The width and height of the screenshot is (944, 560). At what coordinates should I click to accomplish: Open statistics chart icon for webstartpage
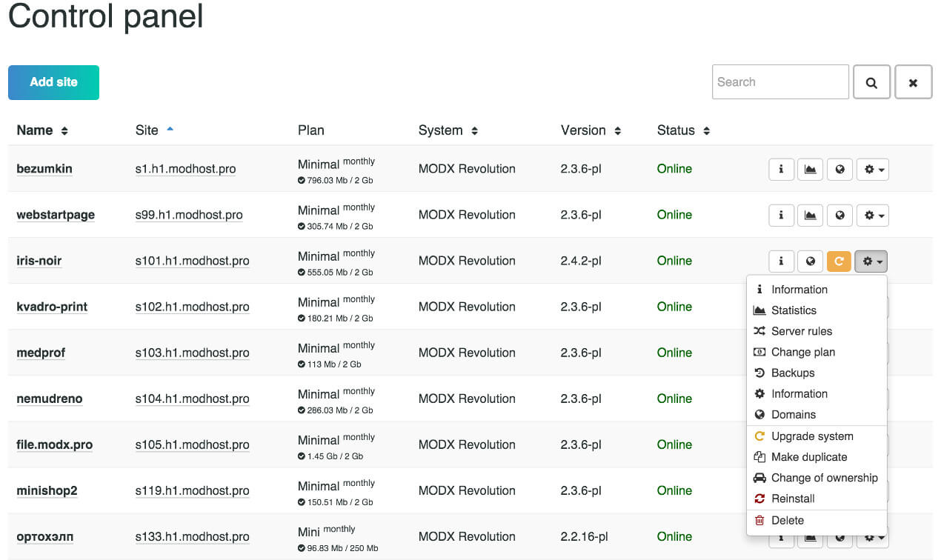[810, 215]
